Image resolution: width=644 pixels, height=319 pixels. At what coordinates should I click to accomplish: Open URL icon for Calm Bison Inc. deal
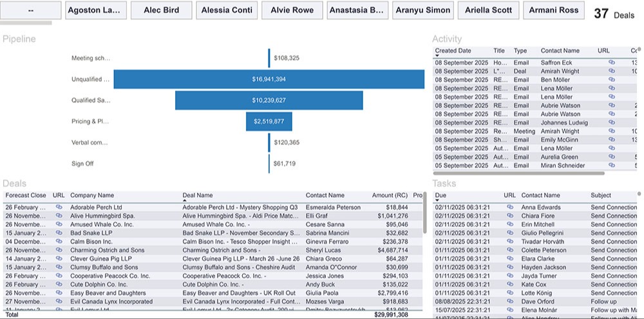tap(59, 242)
